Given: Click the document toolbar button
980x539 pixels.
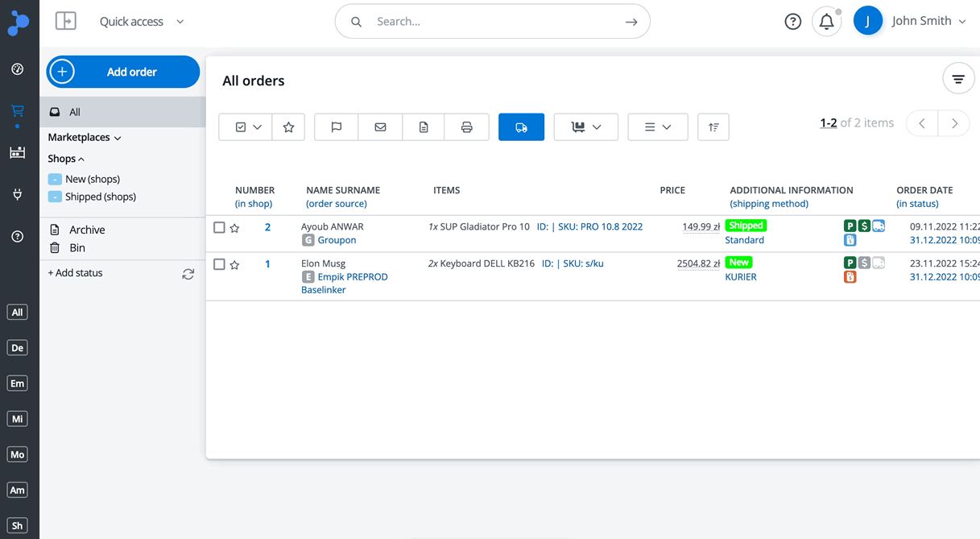Looking at the screenshot, I should [424, 127].
